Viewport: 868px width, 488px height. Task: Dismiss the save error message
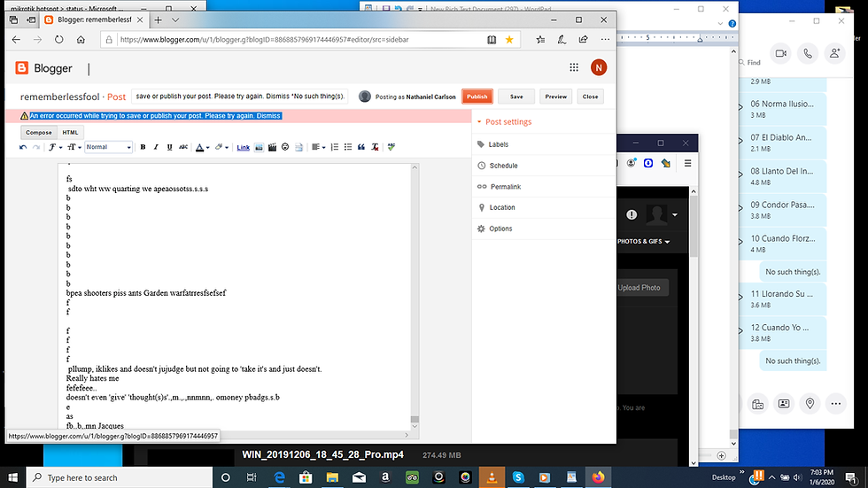268,116
